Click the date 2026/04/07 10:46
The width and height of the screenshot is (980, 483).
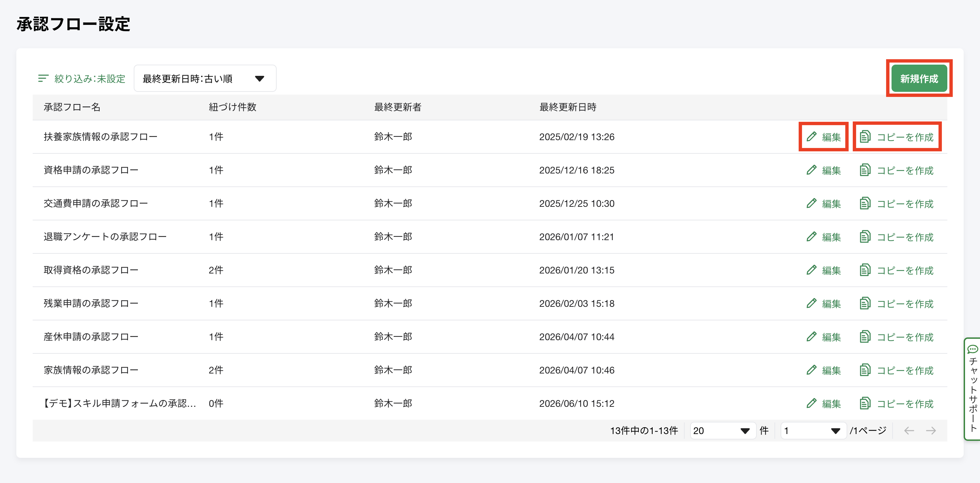(577, 370)
